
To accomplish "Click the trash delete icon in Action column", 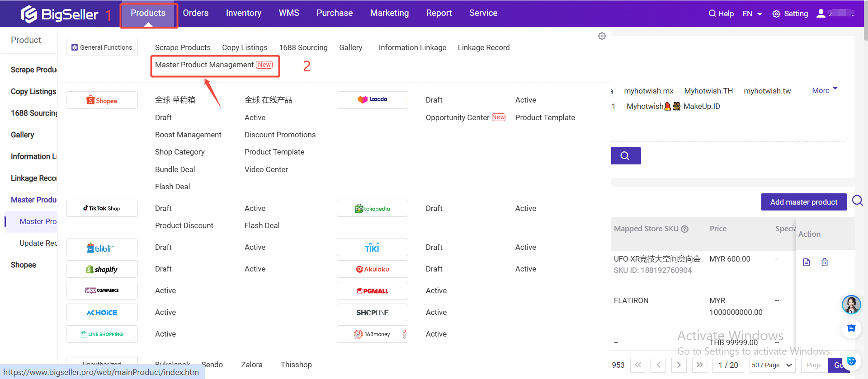I will pos(824,262).
